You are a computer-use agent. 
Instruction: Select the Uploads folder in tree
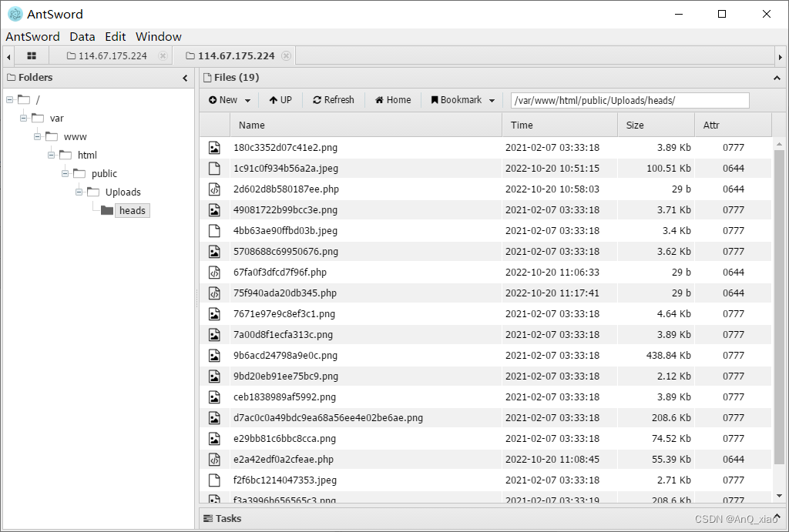pos(123,192)
